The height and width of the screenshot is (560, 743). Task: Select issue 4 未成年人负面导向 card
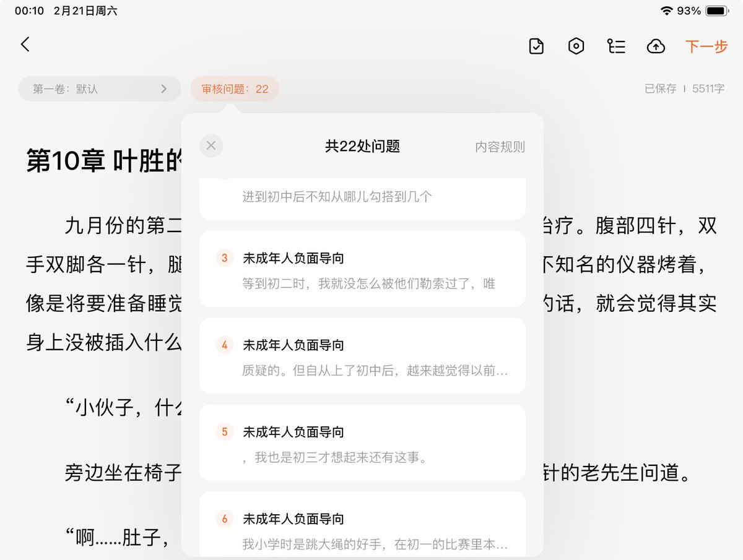362,356
